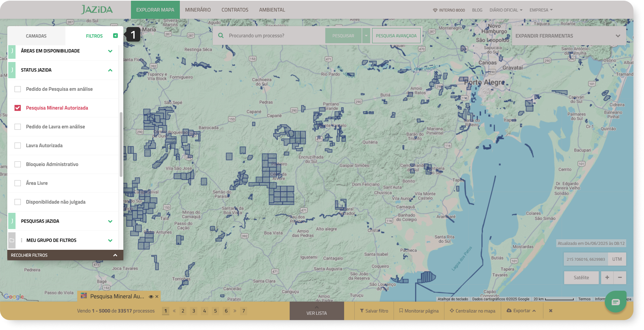644x330 pixels.
Task: Go to results page 5
Action: [215, 311]
